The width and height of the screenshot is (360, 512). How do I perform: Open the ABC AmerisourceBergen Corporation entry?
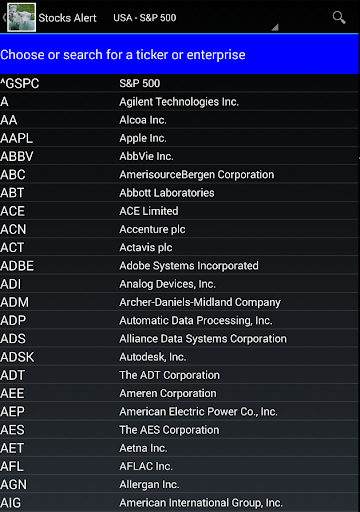point(179,175)
